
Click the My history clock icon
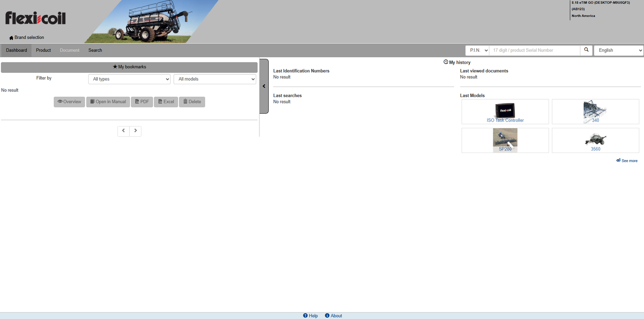click(x=446, y=62)
